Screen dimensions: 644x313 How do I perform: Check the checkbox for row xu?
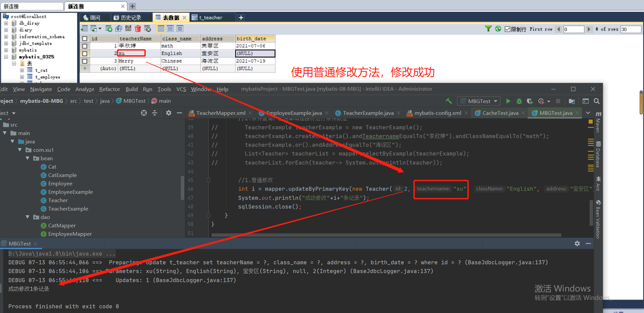tap(85, 53)
